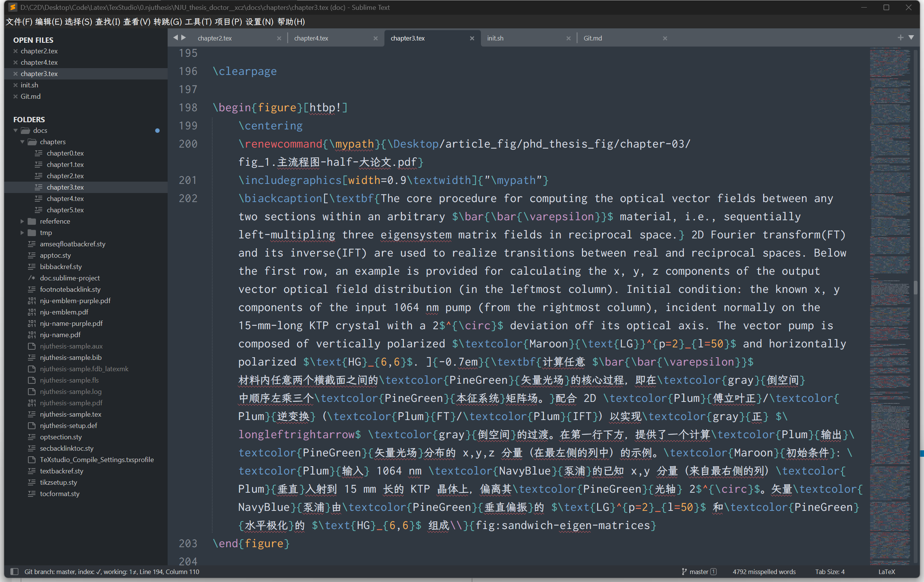Image resolution: width=924 pixels, height=582 pixels.
Task: Expand the tmp folder
Action: pos(22,233)
